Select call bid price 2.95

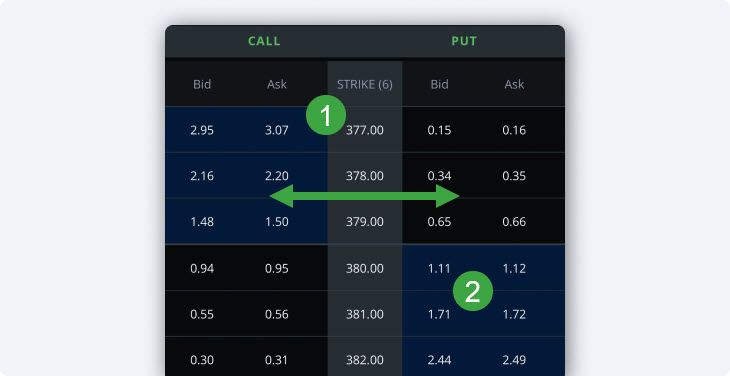click(x=202, y=130)
